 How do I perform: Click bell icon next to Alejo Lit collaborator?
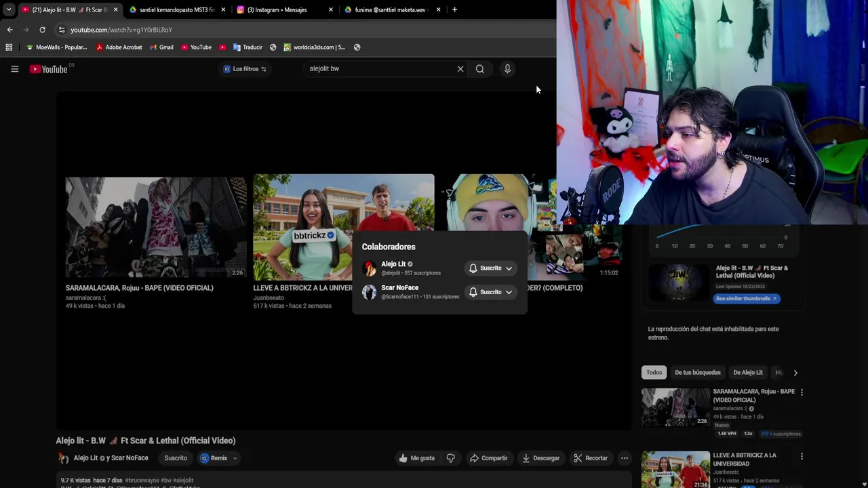(x=473, y=268)
